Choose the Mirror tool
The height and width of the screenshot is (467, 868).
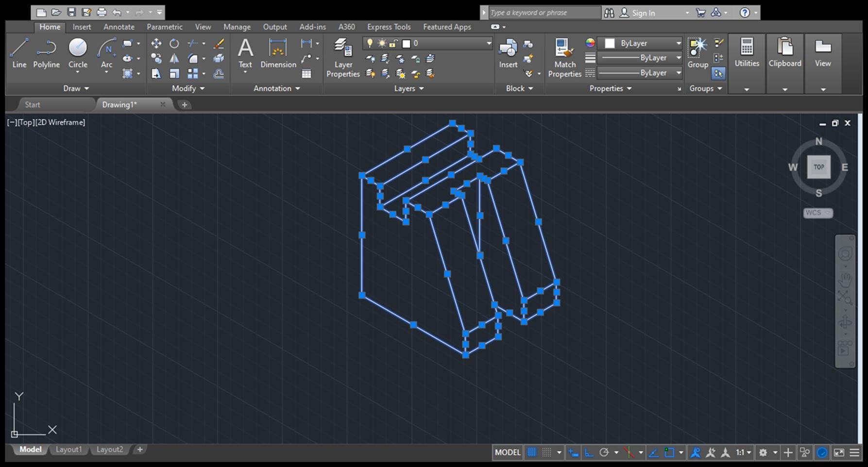tap(174, 59)
